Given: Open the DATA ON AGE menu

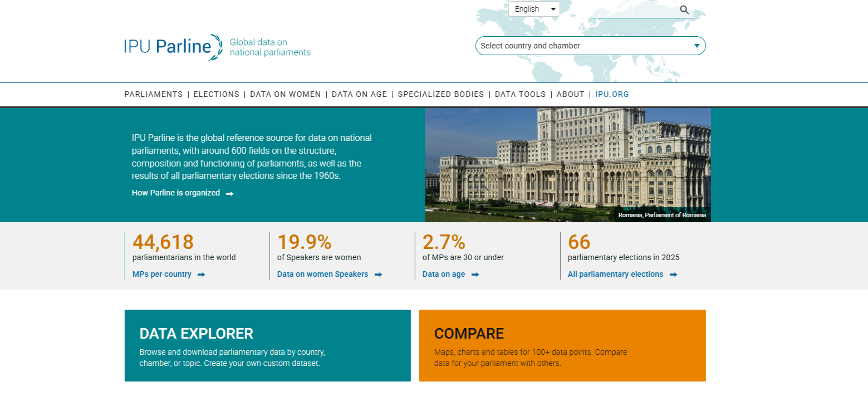Looking at the screenshot, I should [359, 94].
